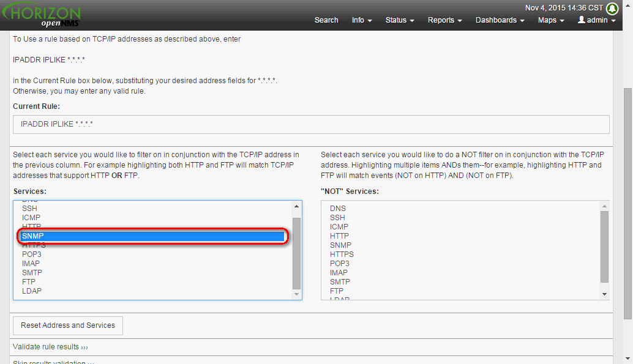Select IMAP in NOT Services list

coord(339,273)
